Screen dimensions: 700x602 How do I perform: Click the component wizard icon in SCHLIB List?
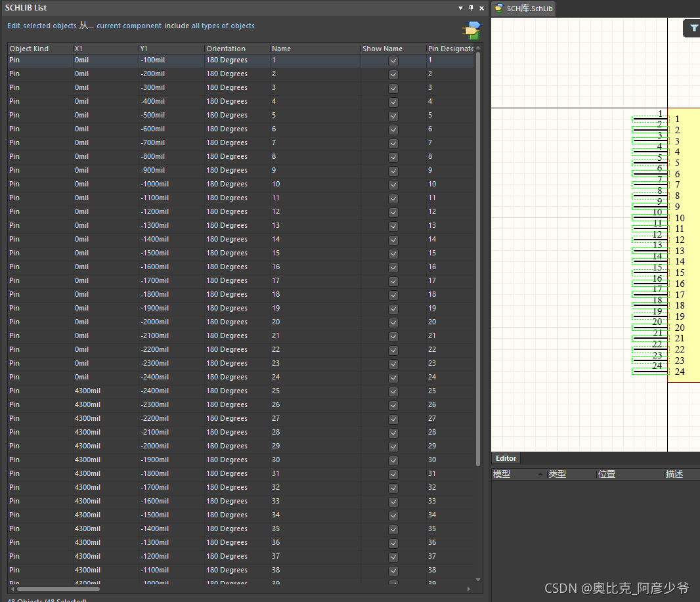(471, 30)
